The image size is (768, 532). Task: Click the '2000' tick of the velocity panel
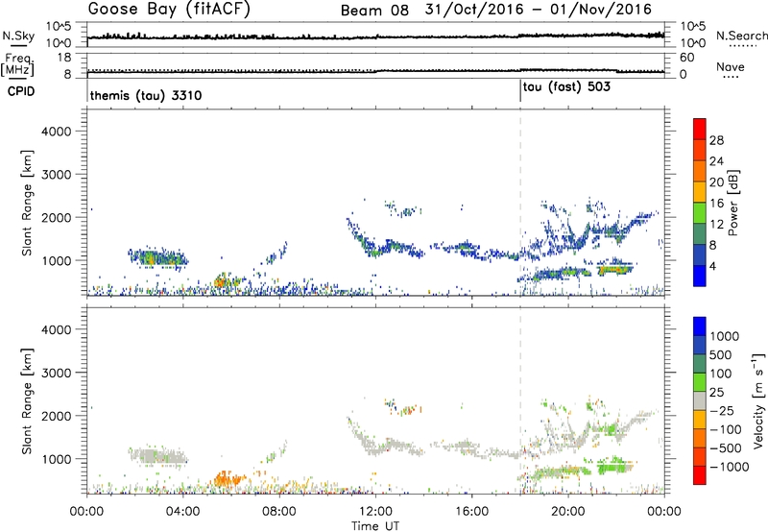click(x=57, y=416)
